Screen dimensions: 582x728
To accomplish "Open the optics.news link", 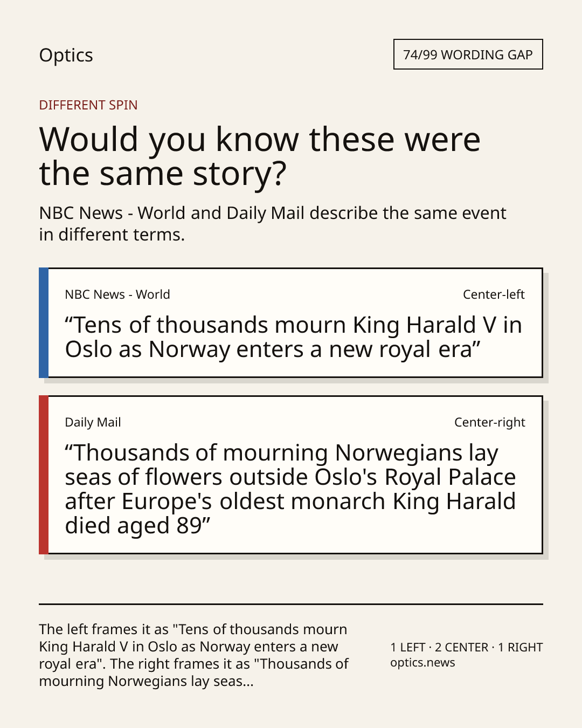I will [422, 663].
